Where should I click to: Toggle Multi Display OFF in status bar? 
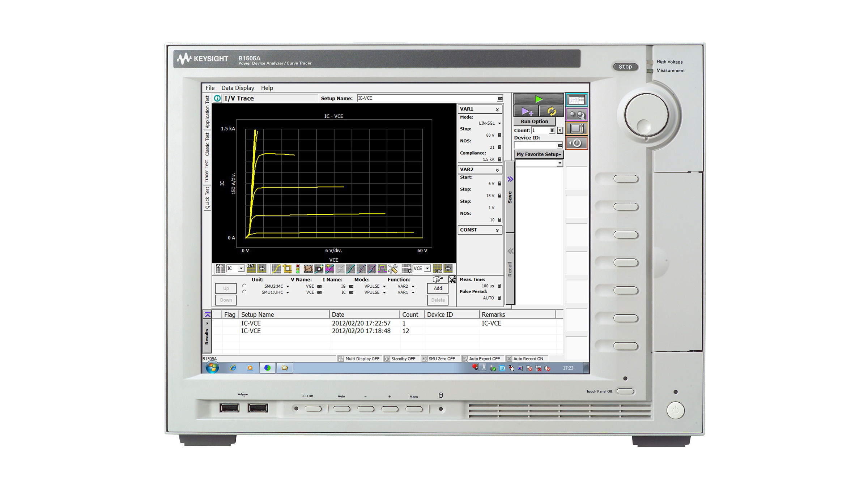[359, 359]
